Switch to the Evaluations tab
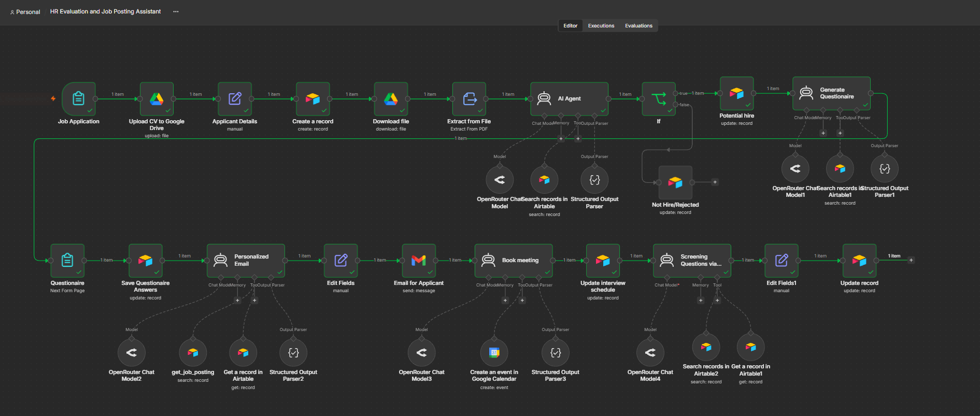980x416 pixels. click(638, 25)
